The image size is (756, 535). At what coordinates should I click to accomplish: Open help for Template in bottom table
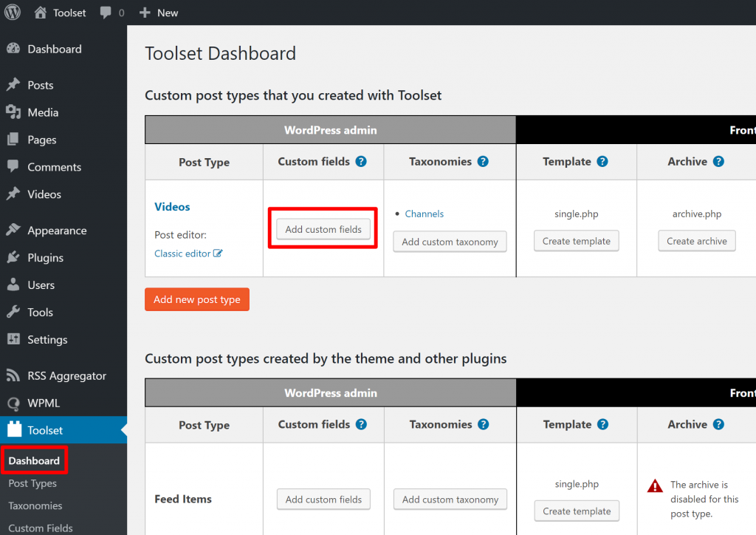(x=602, y=424)
